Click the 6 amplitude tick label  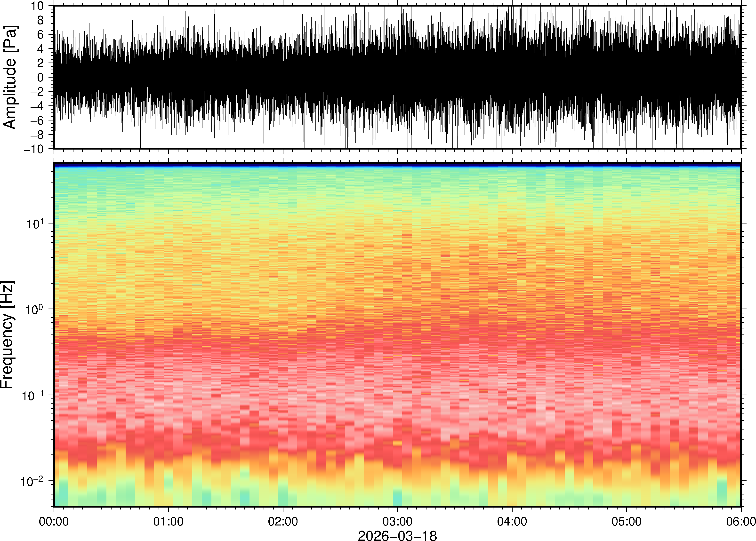point(41,34)
